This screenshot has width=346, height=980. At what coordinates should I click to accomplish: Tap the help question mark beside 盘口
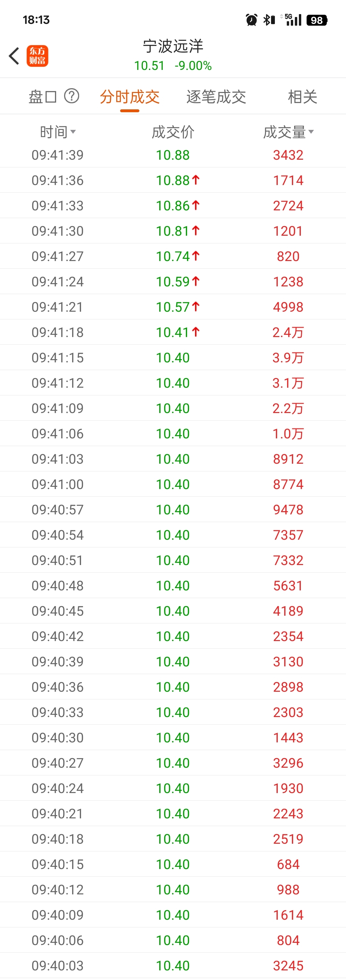point(71,96)
